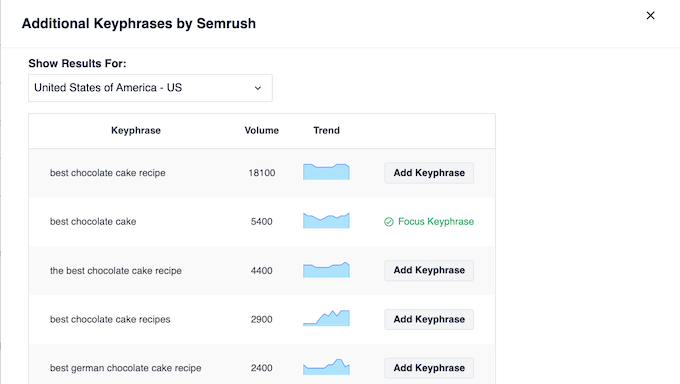The width and height of the screenshot is (680, 384).
Task: Click the Trend column header
Action: tap(327, 131)
